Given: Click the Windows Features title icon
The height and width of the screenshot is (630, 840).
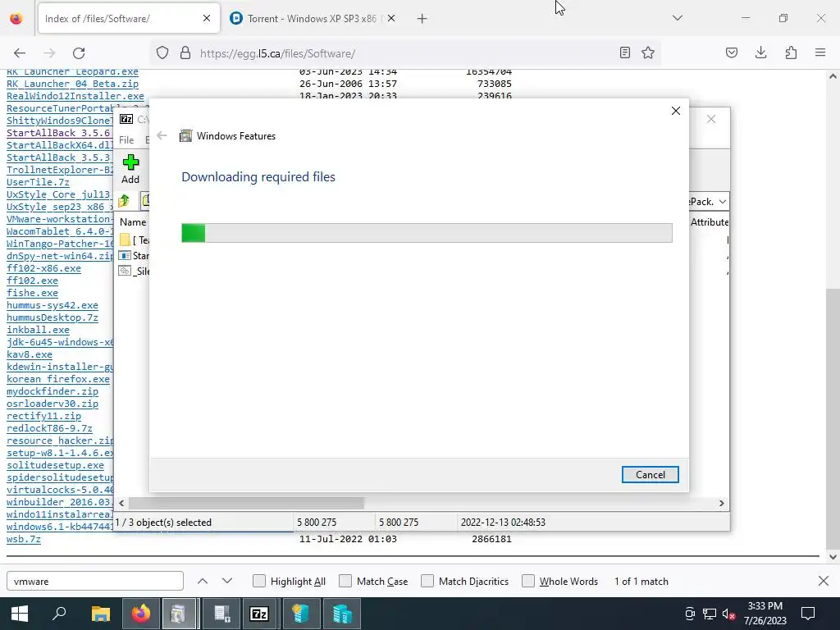Looking at the screenshot, I should tap(185, 135).
